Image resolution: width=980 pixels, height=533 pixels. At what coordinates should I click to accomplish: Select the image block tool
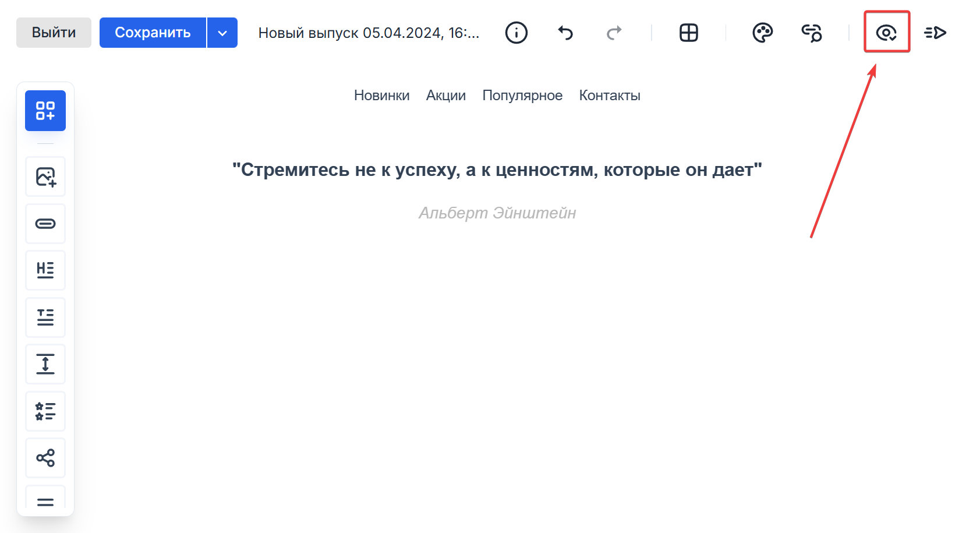pyautogui.click(x=45, y=177)
